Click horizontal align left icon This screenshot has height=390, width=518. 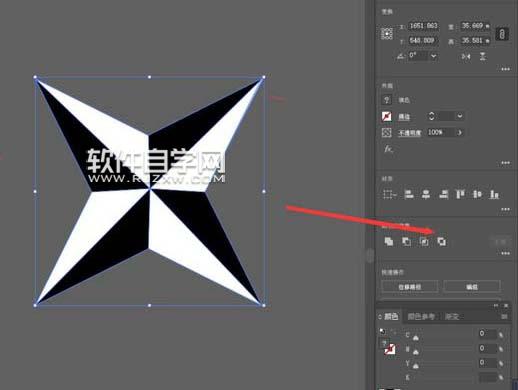point(409,194)
